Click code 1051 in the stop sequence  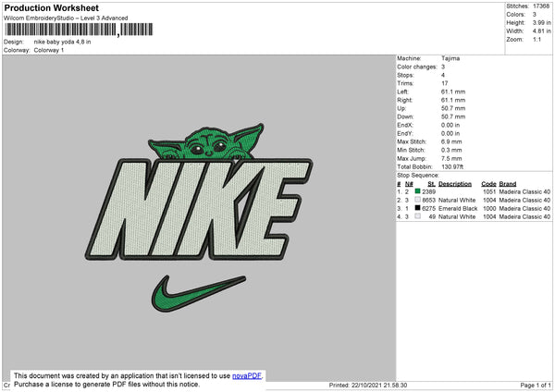point(489,191)
